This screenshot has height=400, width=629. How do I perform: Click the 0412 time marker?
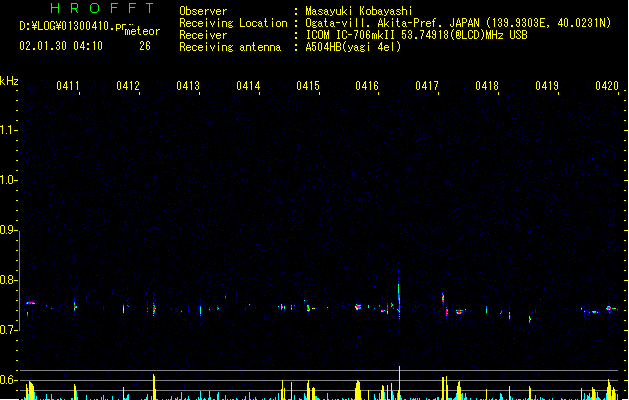pos(128,86)
